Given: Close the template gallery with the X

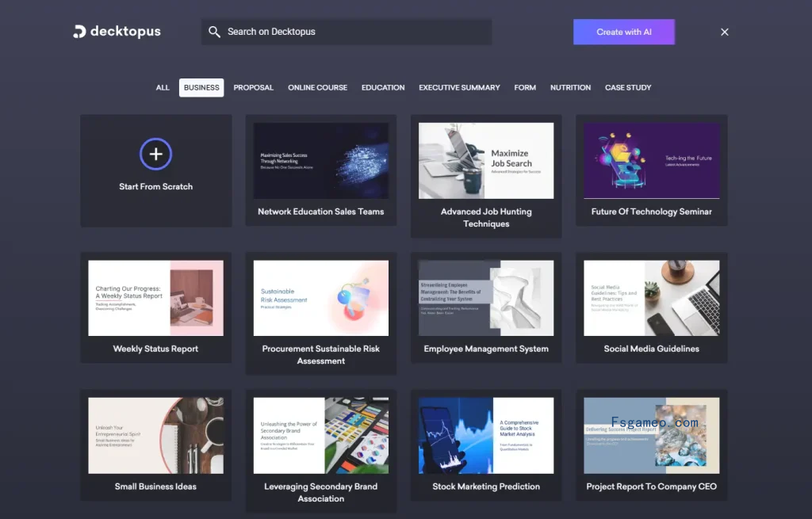Looking at the screenshot, I should click(725, 32).
